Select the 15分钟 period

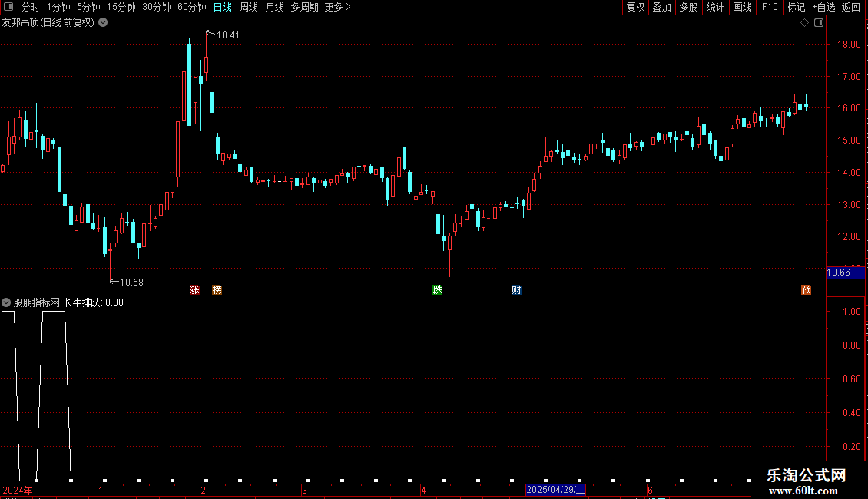pyautogui.click(x=121, y=7)
